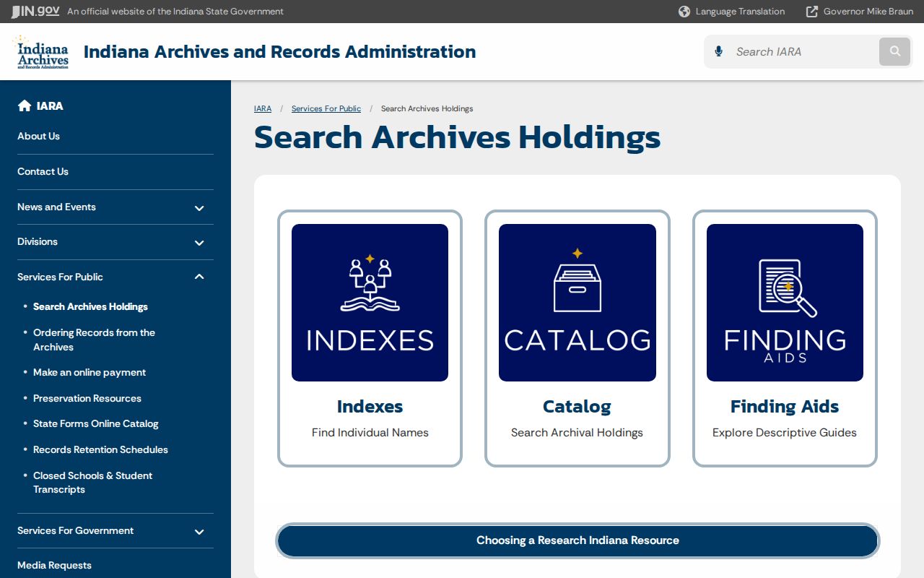Screen dimensions: 924x578
Task: Click the magnifier search button
Action: click(x=895, y=51)
